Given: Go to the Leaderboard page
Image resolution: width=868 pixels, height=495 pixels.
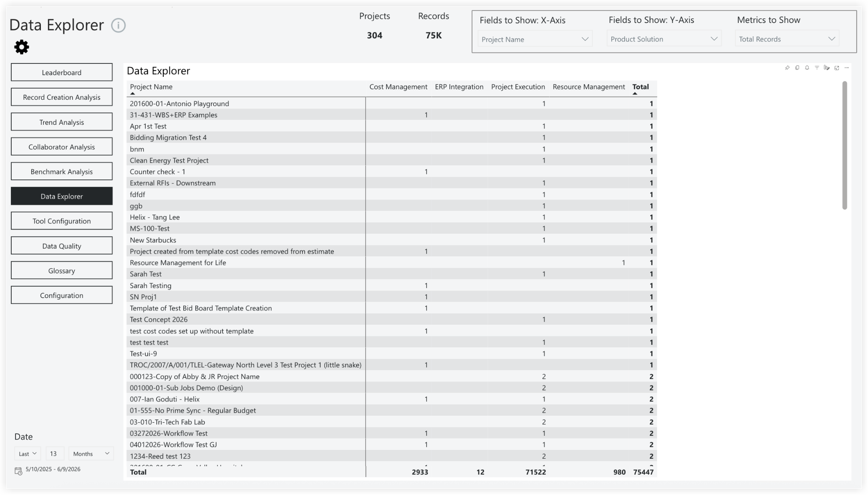Looking at the screenshot, I should coord(62,72).
